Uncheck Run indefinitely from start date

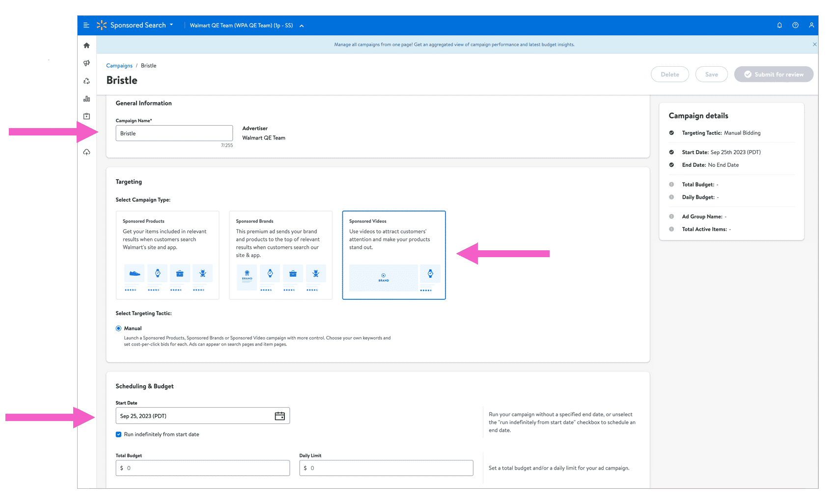119,434
